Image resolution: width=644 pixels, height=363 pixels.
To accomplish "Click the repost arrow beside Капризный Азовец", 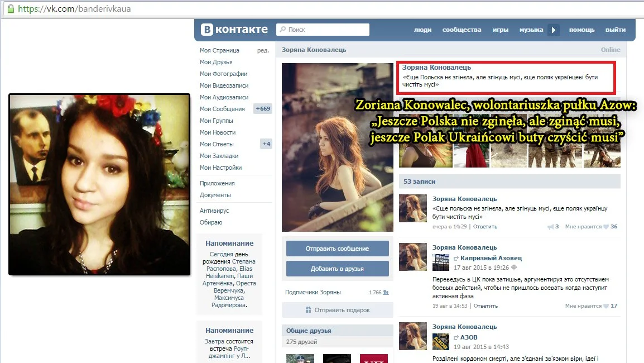I will point(455,259).
